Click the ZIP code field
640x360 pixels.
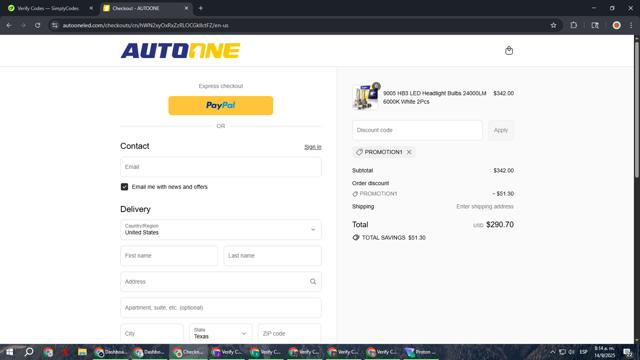click(x=289, y=333)
